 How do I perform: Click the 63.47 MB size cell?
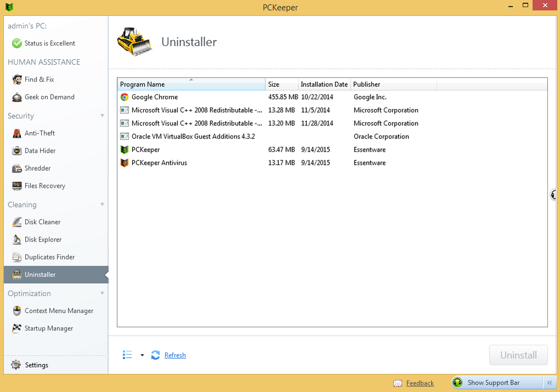point(282,149)
